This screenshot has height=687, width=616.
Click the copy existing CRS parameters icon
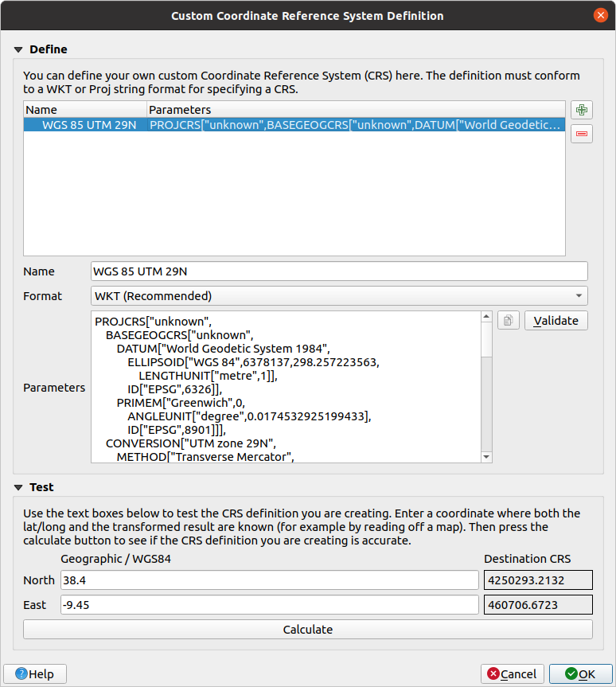click(x=509, y=321)
